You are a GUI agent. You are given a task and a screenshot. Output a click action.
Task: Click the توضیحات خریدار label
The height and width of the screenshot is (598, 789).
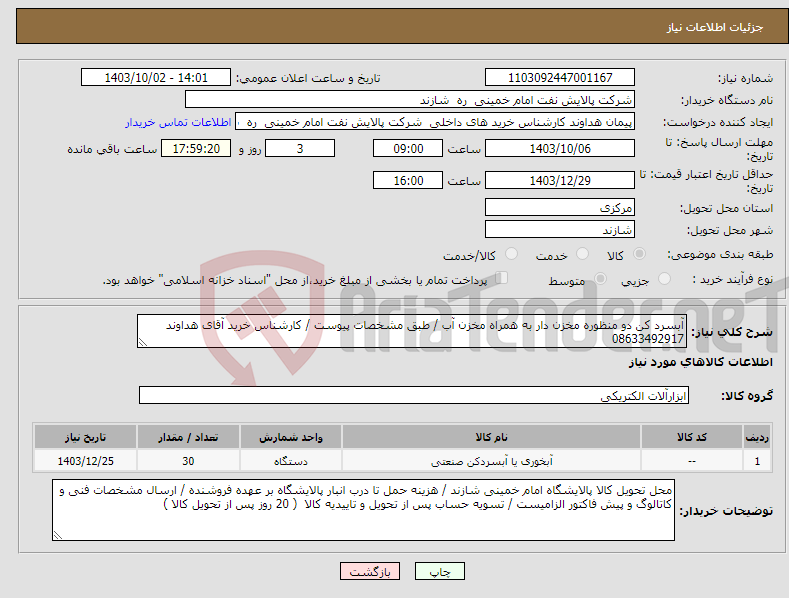click(x=726, y=511)
